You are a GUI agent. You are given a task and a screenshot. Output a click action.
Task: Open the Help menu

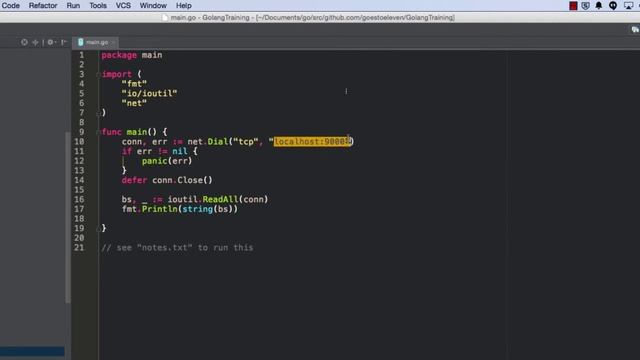[184, 6]
